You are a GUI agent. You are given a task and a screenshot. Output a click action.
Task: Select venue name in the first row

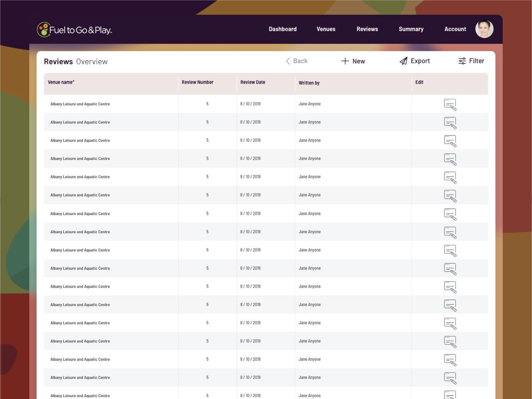pos(80,104)
